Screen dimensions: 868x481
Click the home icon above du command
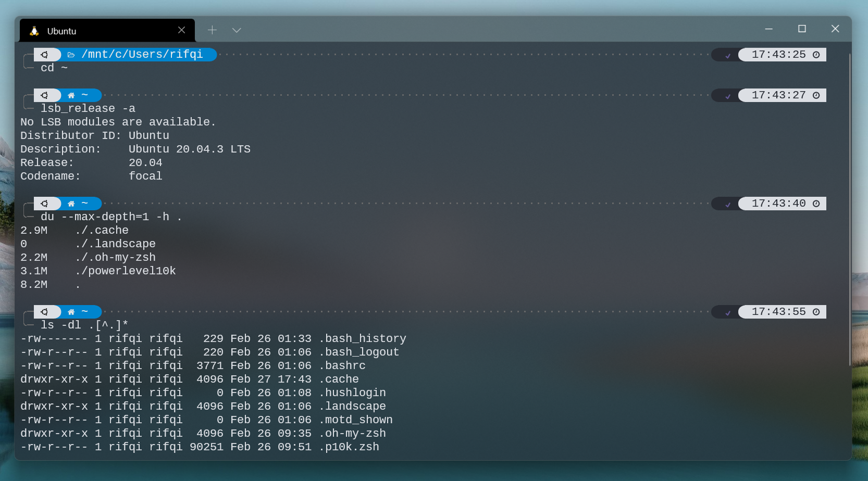point(71,204)
